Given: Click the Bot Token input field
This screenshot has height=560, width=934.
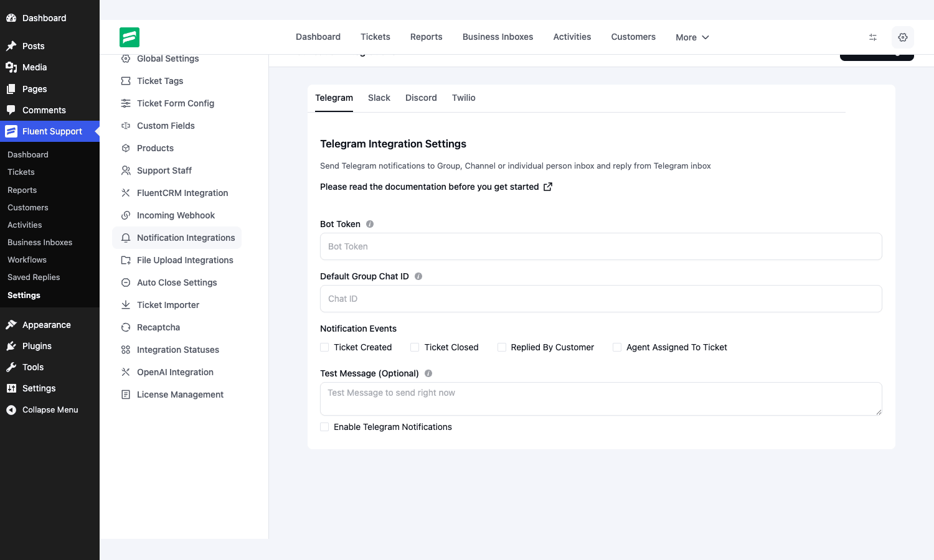Looking at the screenshot, I should point(601,246).
